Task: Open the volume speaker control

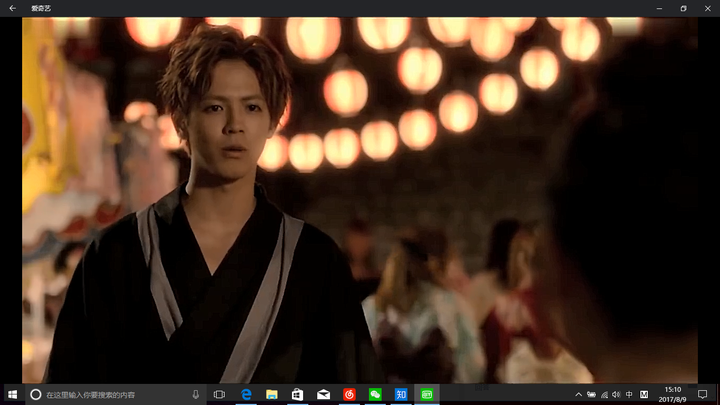Action: 616,394
